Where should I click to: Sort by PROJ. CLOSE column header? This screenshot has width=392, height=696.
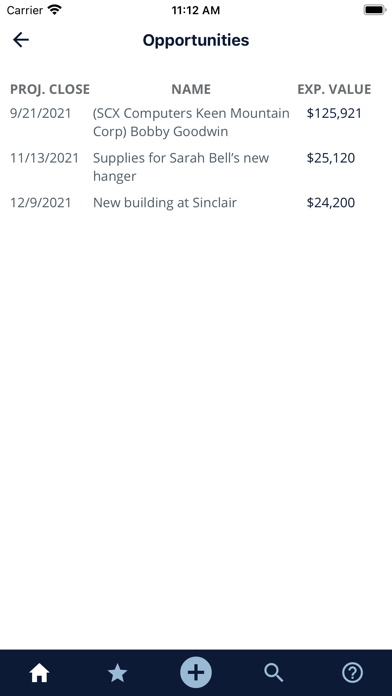pos(50,89)
